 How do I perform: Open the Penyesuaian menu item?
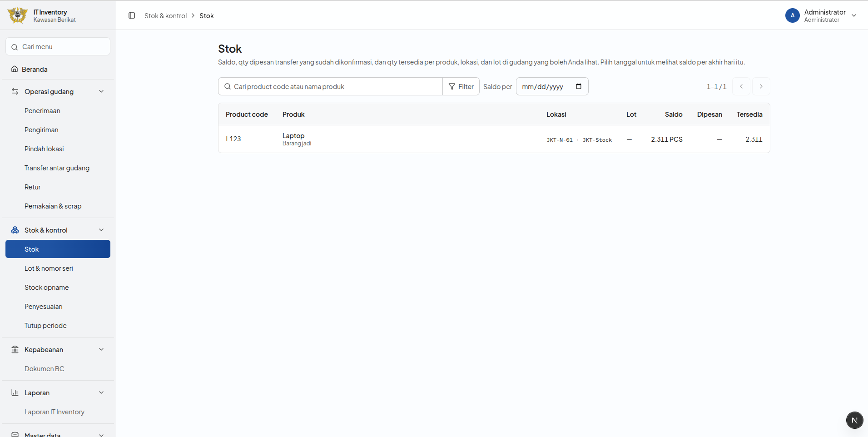(58, 307)
